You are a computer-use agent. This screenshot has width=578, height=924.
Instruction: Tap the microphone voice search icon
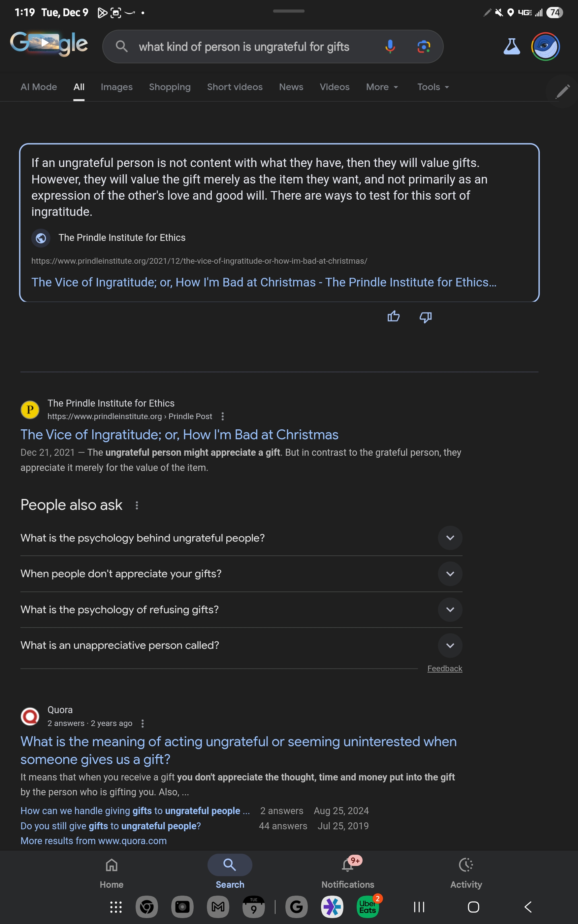point(390,47)
